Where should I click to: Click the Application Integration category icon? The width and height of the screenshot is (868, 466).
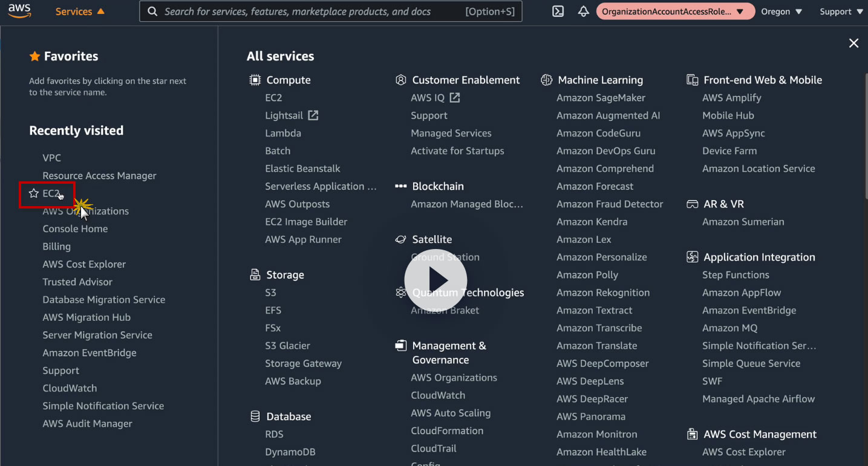[x=693, y=257]
